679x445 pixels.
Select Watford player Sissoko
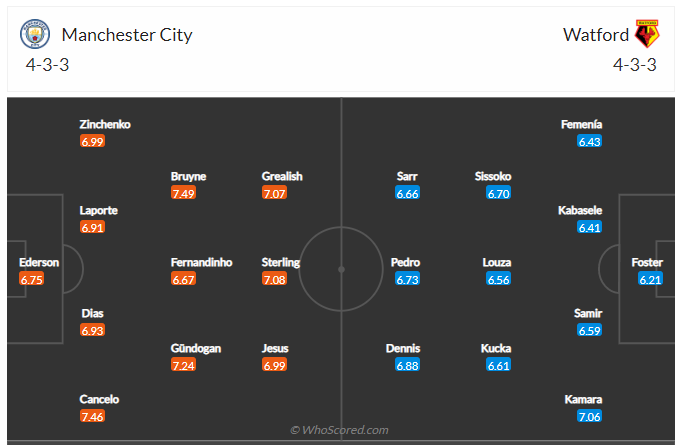(493, 177)
